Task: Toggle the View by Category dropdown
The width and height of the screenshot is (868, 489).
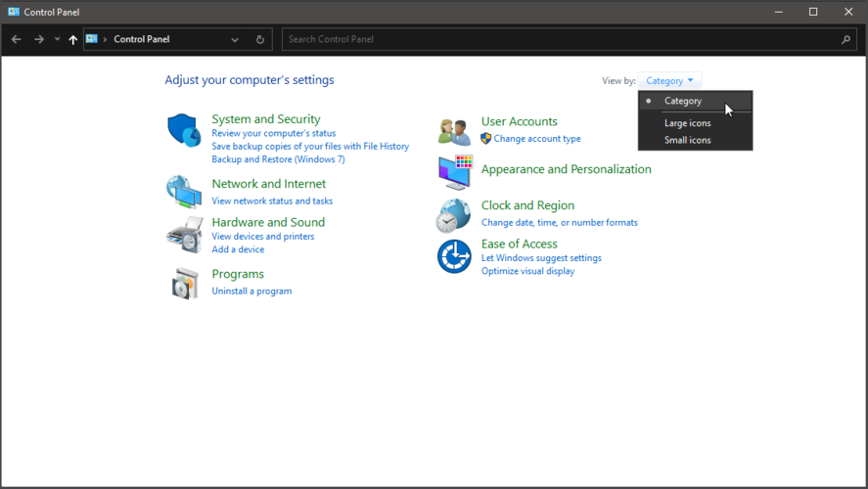Action: coord(669,81)
